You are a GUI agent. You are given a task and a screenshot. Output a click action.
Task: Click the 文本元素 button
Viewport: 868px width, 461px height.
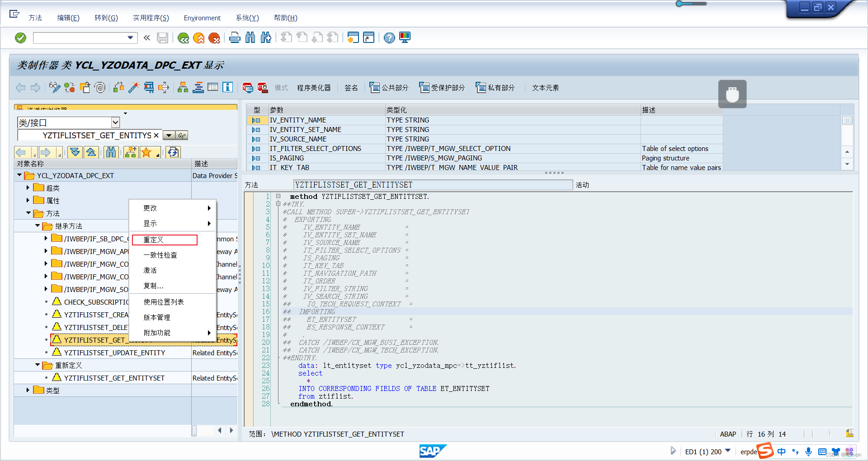pyautogui.click(x=546, y=88)
